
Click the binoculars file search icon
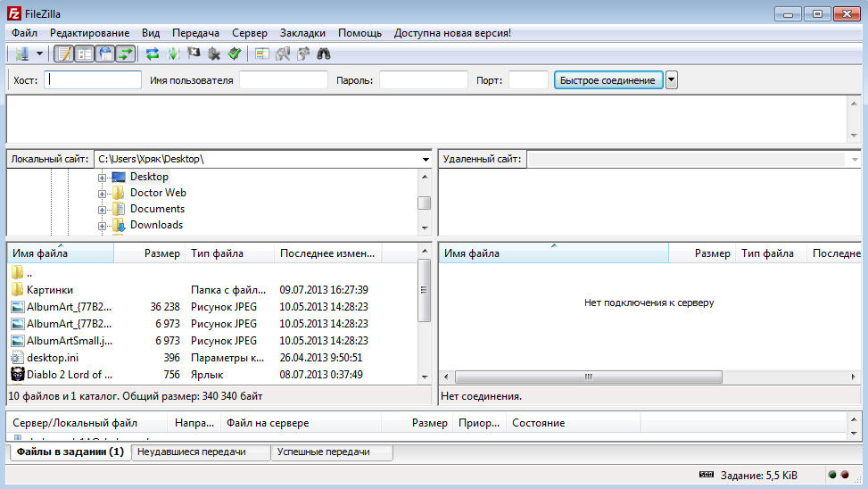pos(324,54)
